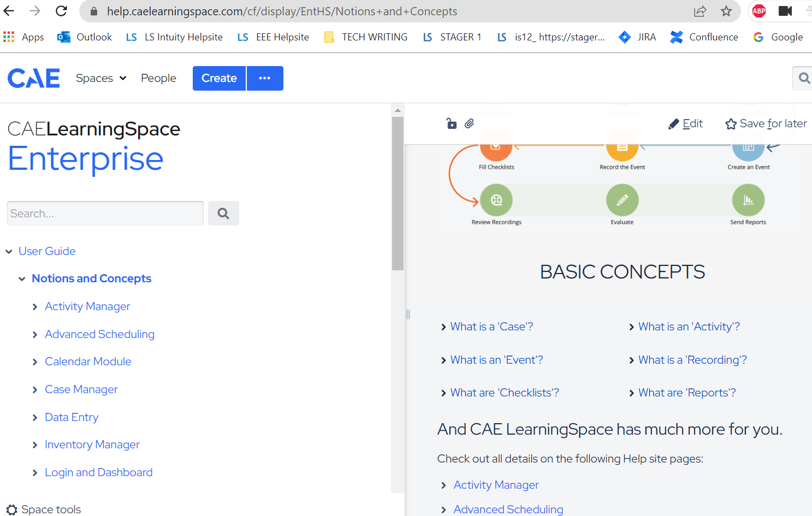Click the page restrictions unlock icon
812x516 pixels.
tap(452, 124)
